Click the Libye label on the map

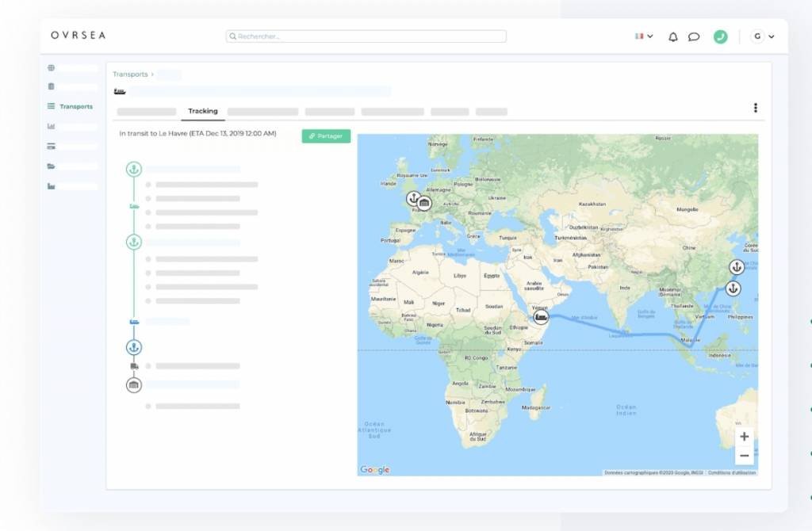460,276
